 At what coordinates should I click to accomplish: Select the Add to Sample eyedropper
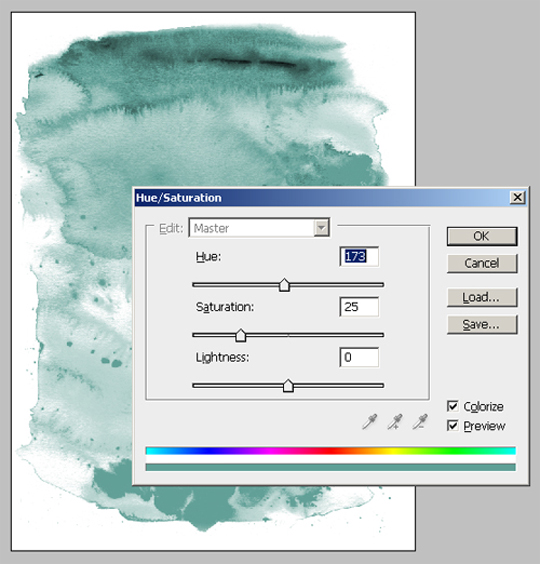(x=395, y=421)
